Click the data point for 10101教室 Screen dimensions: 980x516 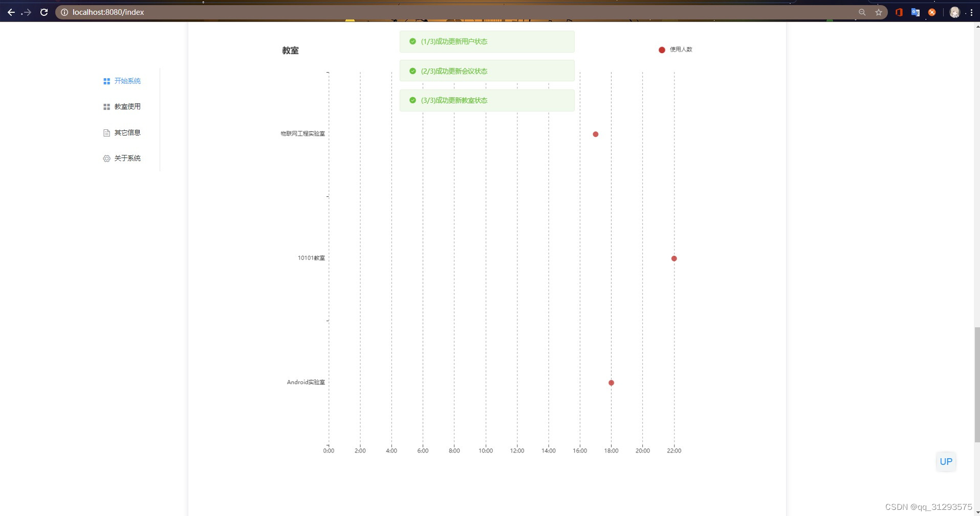click(x=674, y=258)
